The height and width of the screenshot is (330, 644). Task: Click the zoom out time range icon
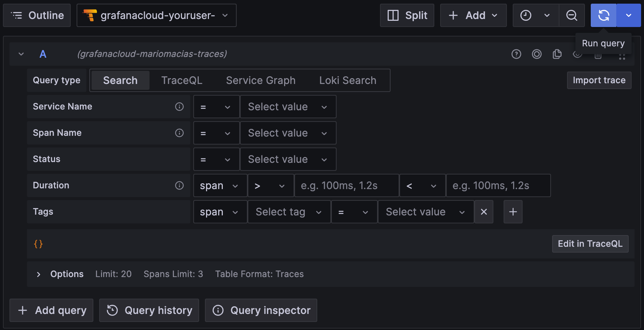coord(571,15)
